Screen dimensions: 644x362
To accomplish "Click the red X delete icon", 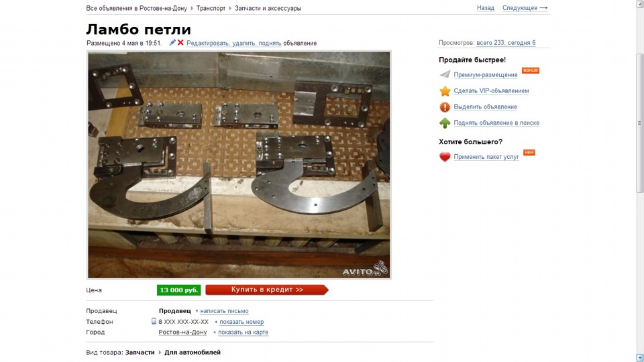I will pos(180,43).
